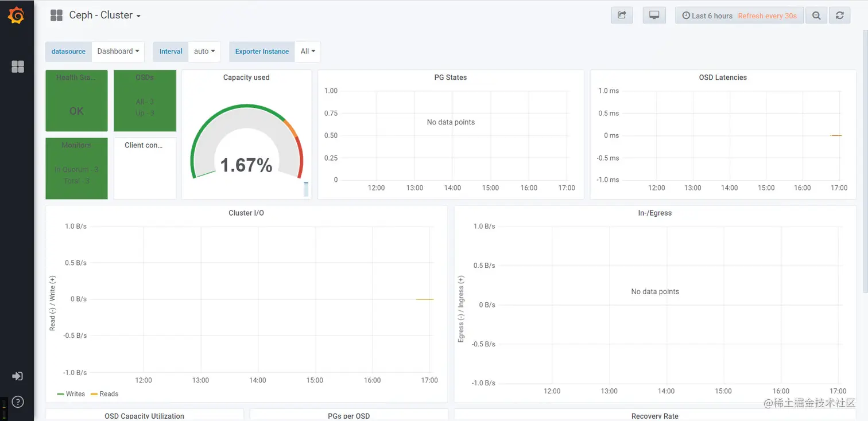Open the PG States panel title menu
Screen dimensions: 868x421
pos(451,77)
